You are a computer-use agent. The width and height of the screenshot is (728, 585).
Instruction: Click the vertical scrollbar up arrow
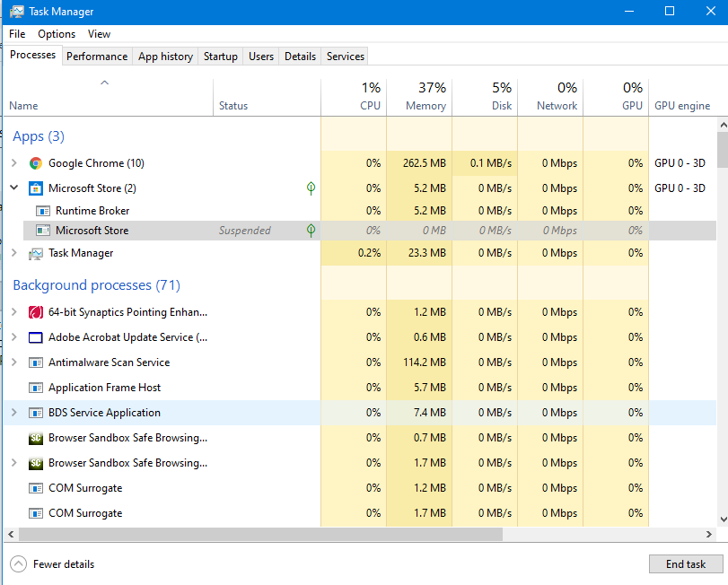coord(723,125)
